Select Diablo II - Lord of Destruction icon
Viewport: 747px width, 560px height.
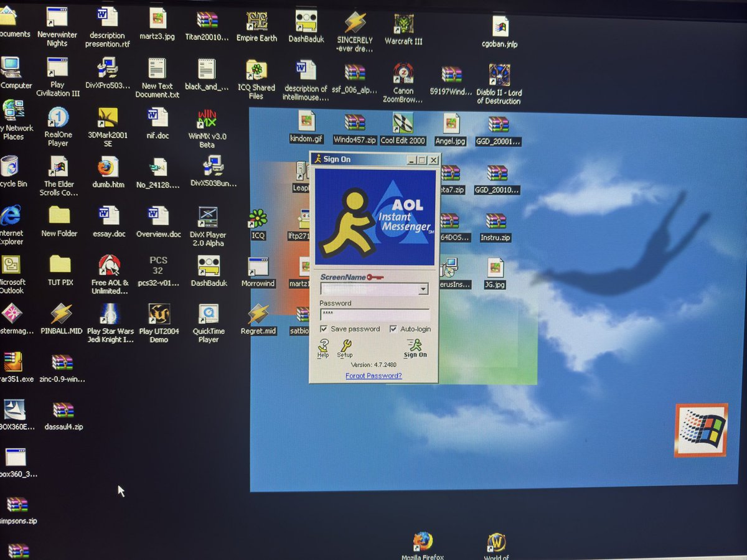[x=499, y=75]
